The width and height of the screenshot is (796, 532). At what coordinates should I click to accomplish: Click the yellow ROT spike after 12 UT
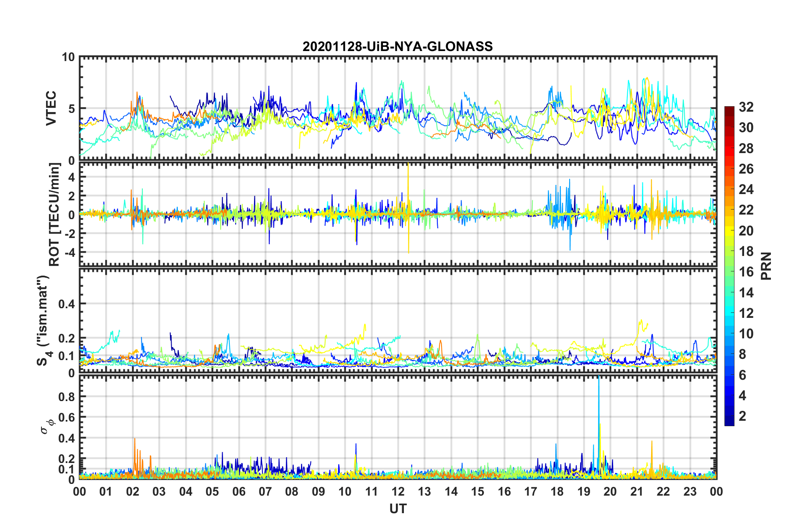[408, 208]
